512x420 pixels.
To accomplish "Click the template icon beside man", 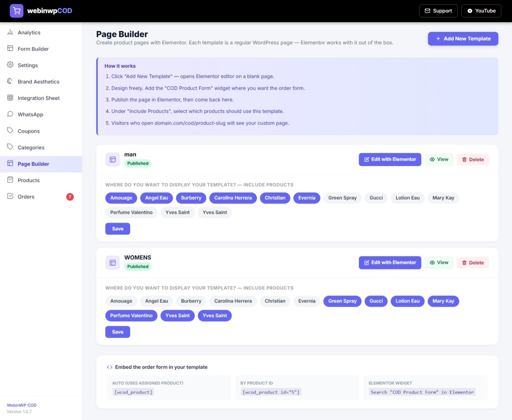I will coord(113,159).
